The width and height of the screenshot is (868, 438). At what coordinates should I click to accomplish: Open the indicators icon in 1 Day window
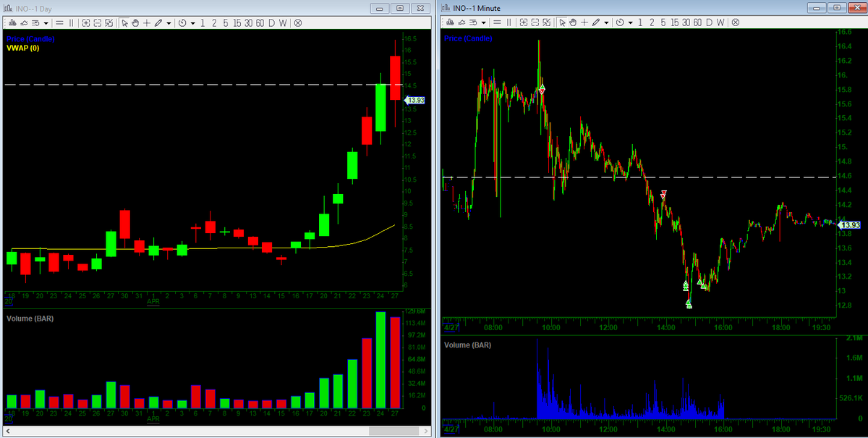click(24, 22)
